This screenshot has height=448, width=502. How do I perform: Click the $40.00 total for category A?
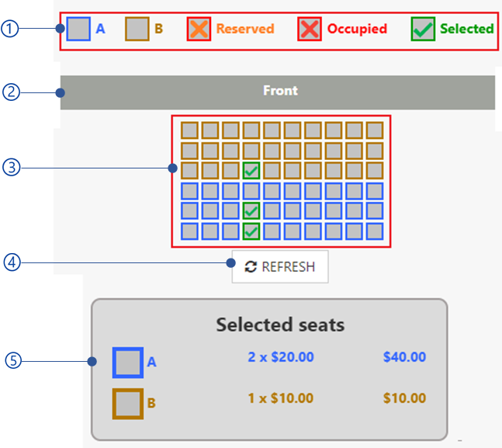pyautogui.click(x=404, y=357)
